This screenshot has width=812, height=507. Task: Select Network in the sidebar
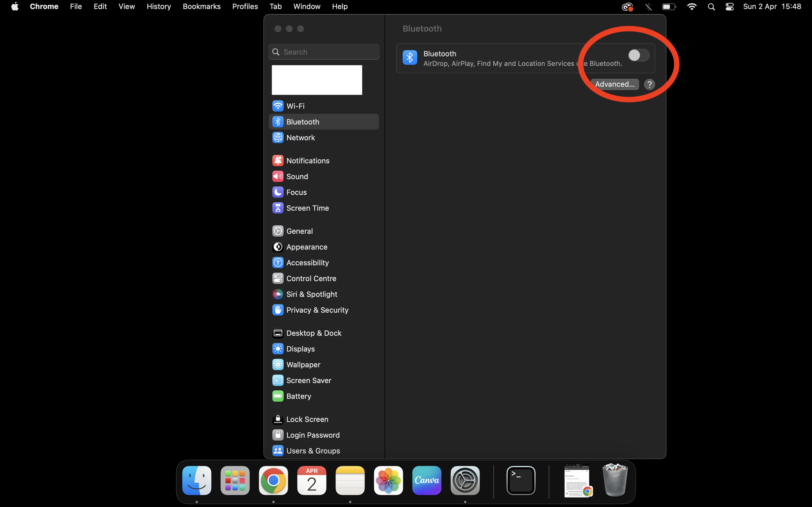[300, 137]
